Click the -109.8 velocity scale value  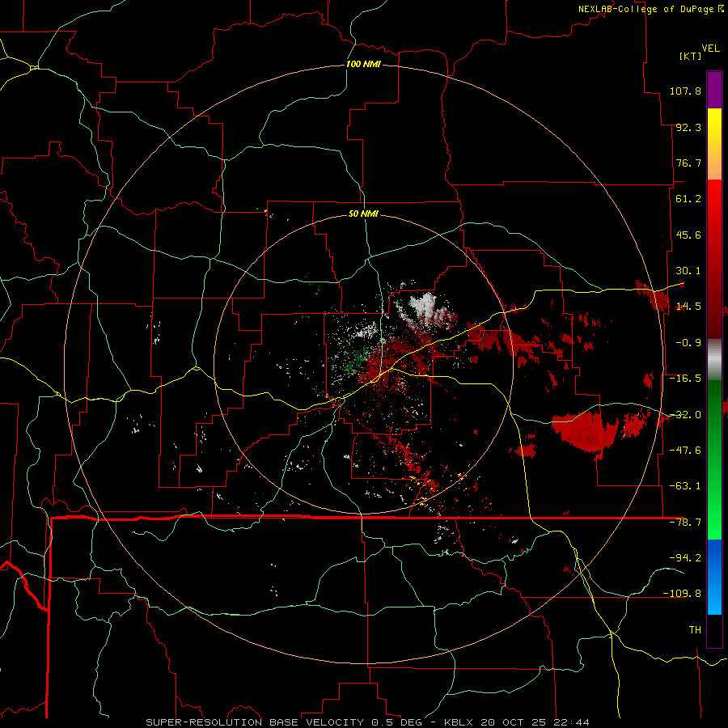[682, 594]
